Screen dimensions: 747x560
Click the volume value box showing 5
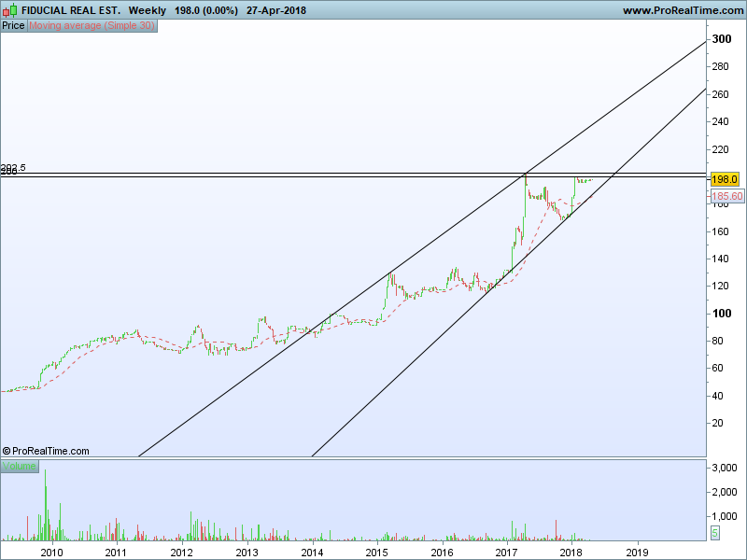pos(714,533)
